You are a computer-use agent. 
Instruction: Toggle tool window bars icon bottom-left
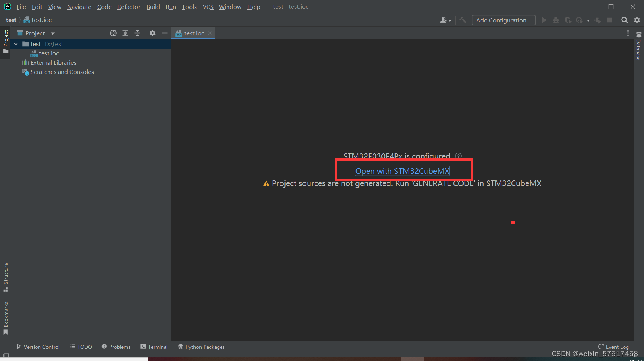(x=6, y=355)
